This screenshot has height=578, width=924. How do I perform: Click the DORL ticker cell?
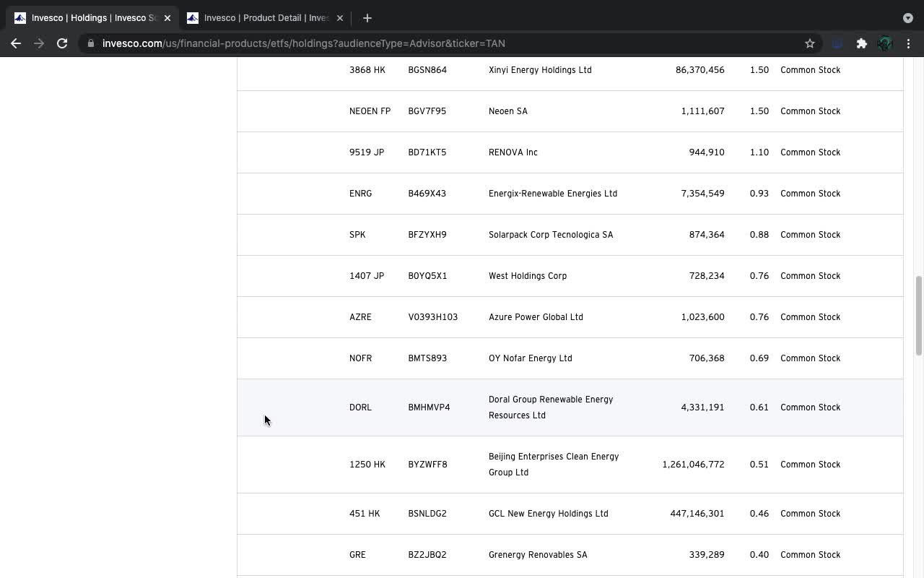(x=361, y=407)
